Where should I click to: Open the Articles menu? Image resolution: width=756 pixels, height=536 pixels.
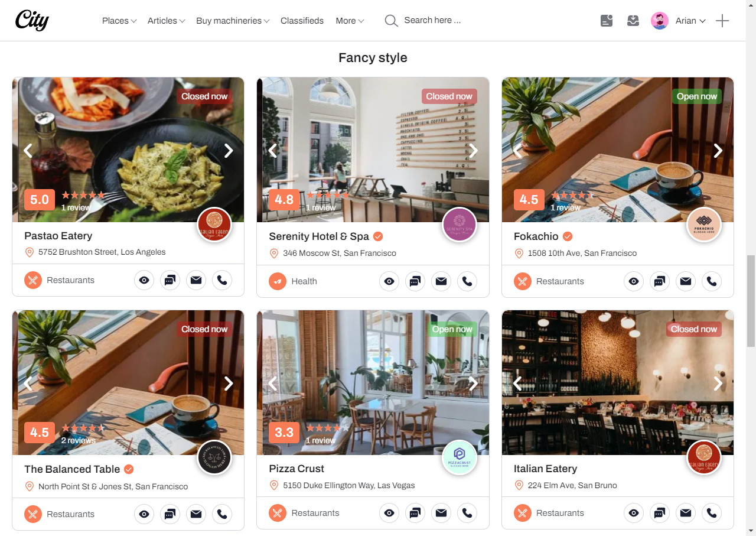(x=166, y=21)
